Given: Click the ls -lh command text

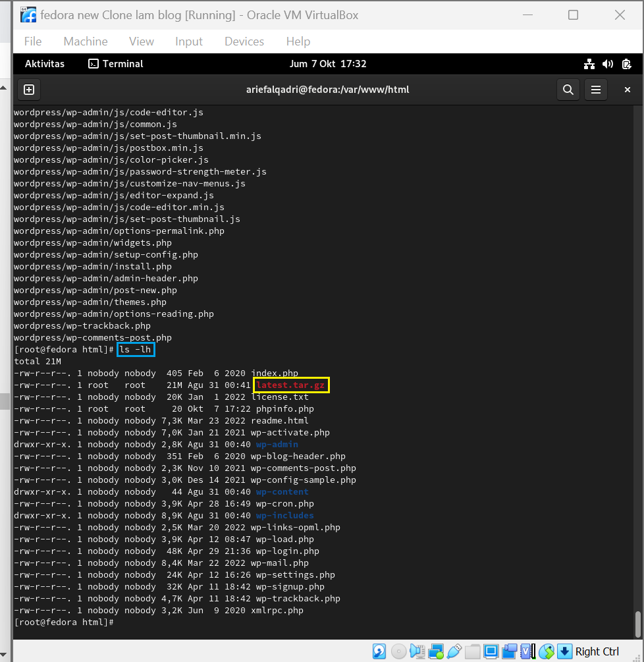Looking at the screenshot, I should tap(135, 350).
